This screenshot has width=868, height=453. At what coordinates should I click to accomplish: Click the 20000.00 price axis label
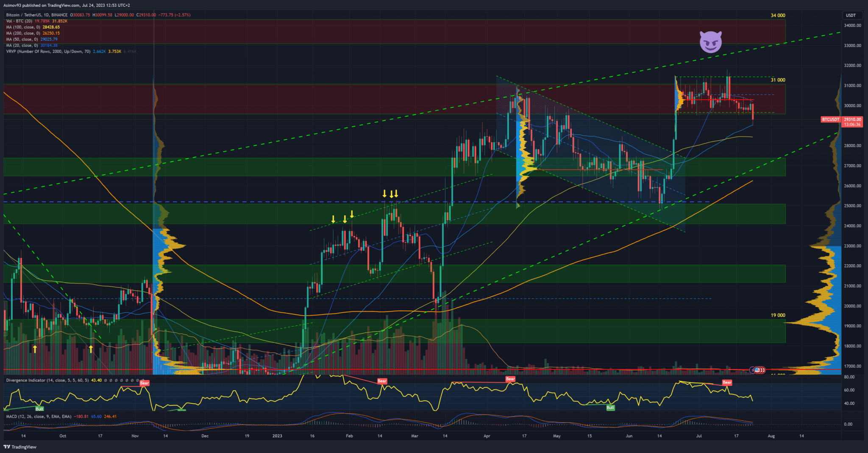coord(852,306)
